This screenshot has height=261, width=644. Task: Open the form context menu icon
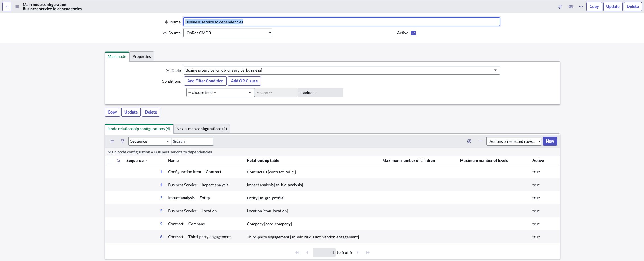pyautogui.click(x=17, y=7)
